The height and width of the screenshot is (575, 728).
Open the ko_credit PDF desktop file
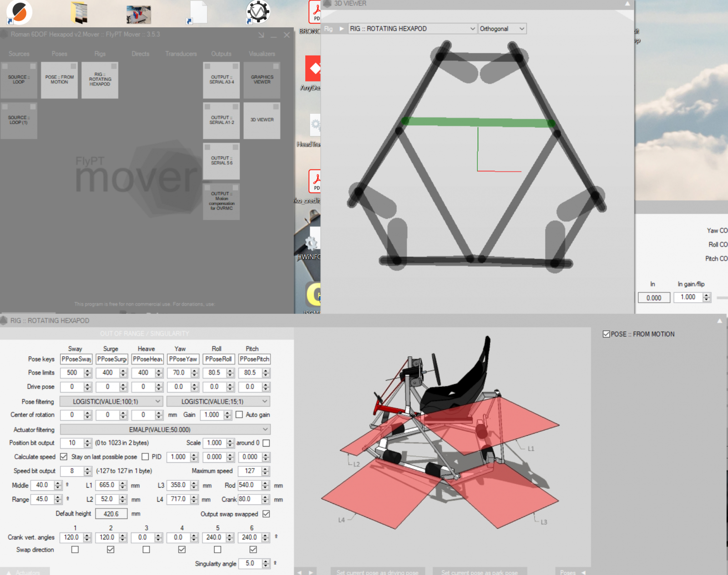point(309,186)
